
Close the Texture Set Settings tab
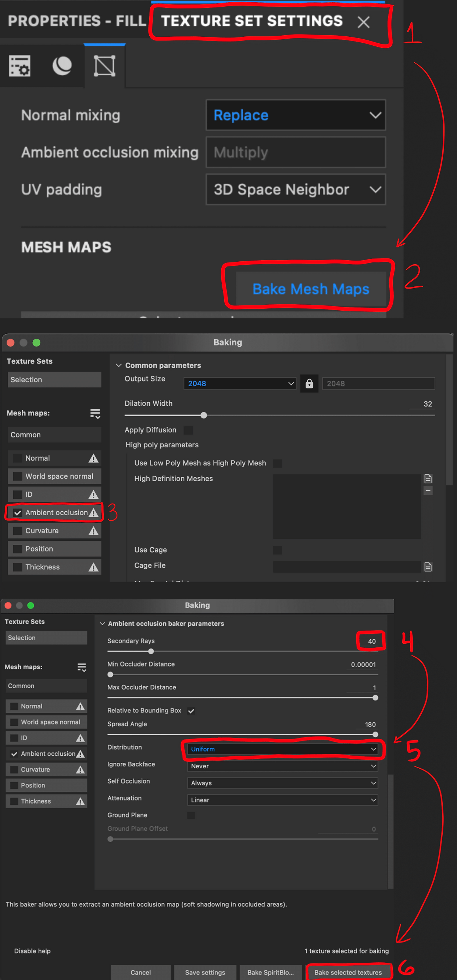pyautogui.click(x=363, y=22)
